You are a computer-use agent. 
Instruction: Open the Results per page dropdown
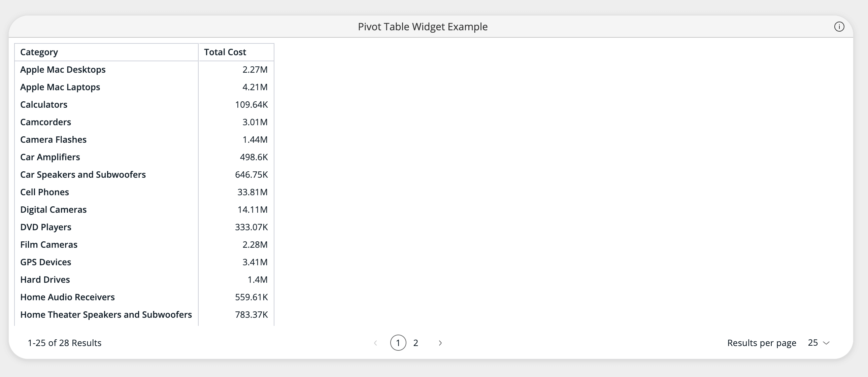pyautogui.click(x=819, y=343)
